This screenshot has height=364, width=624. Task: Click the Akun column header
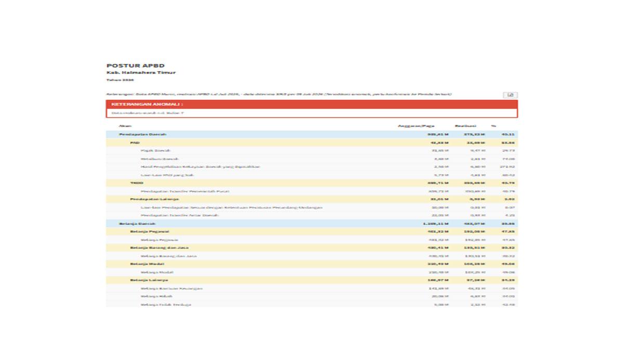point(124,126)
